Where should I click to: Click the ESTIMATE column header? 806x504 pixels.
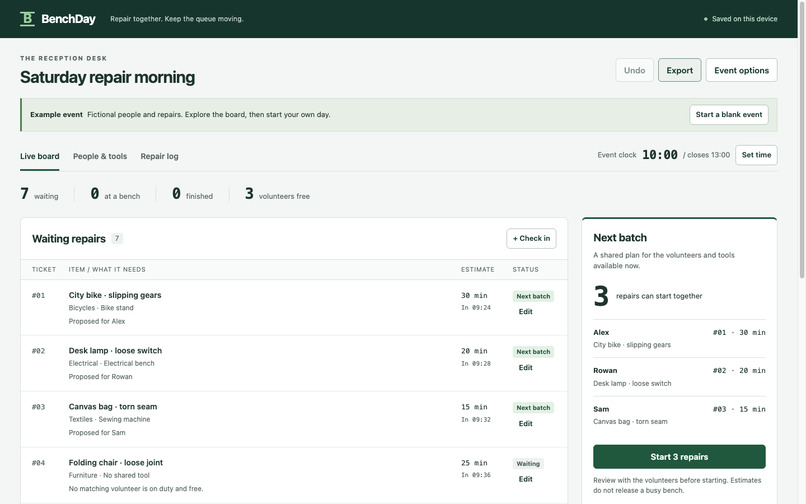[x=478, y=269]
